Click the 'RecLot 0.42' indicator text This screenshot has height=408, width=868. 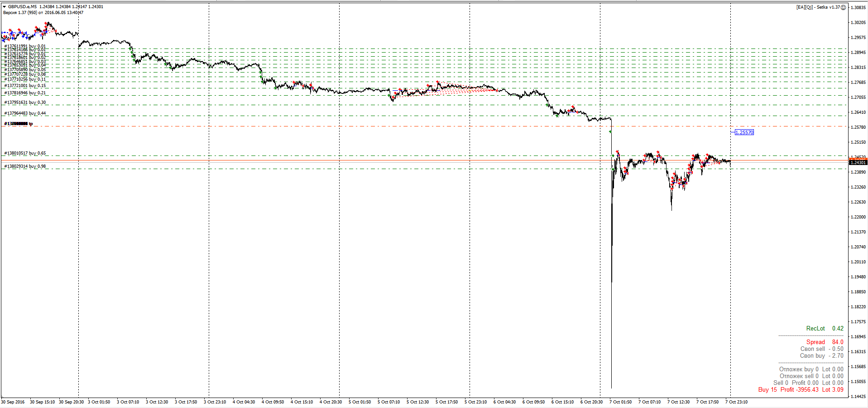(825, 329)
